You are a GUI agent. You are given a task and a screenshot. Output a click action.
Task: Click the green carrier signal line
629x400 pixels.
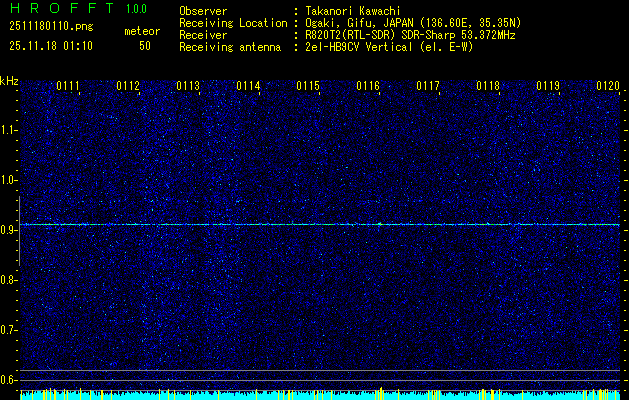(x=320, y=224)
